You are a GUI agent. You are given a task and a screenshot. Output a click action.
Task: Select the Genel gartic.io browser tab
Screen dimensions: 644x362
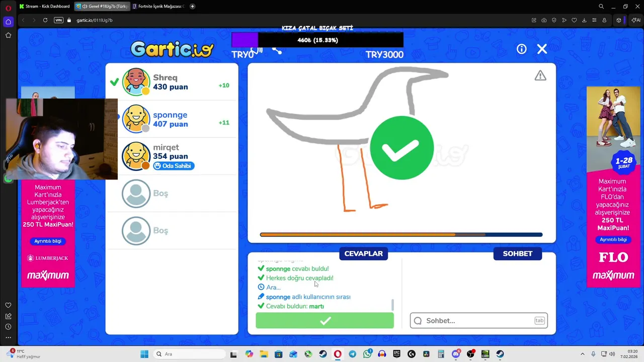click(x=102, y=6)
